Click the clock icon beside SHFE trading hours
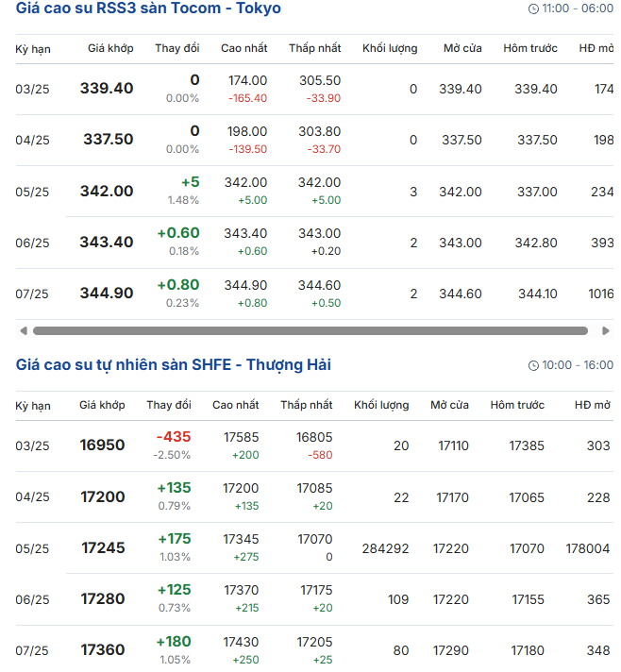 (534, 365)
